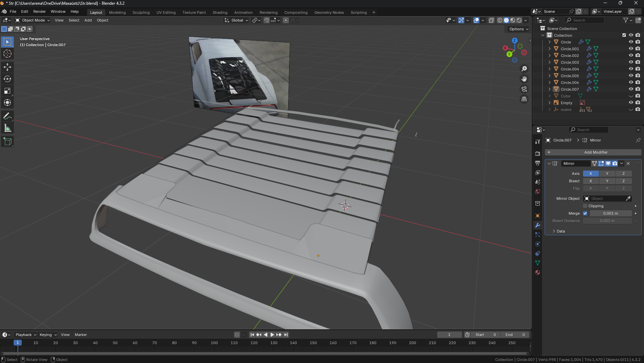Switch to the Modeling workspace tab
Viewport: 644px width, 363px height.
click(x=117, y=12)
